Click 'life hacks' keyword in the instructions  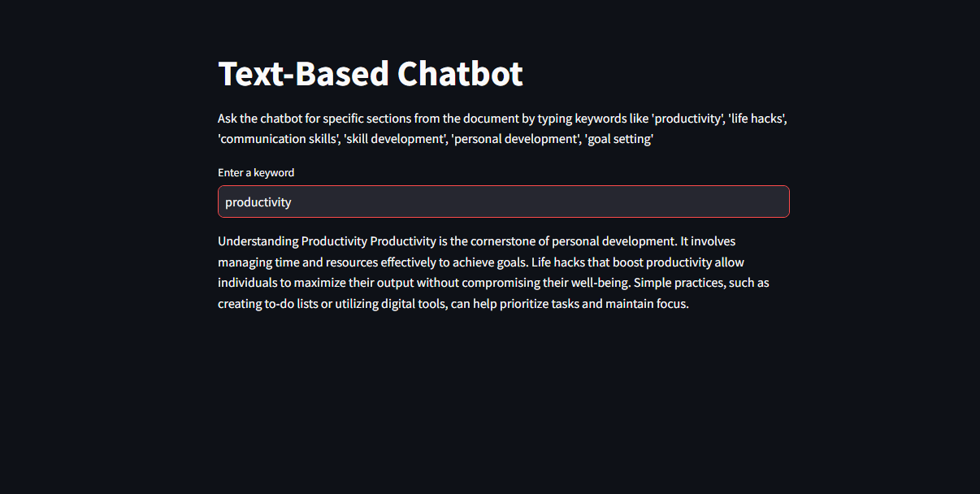tap(757, 119)
